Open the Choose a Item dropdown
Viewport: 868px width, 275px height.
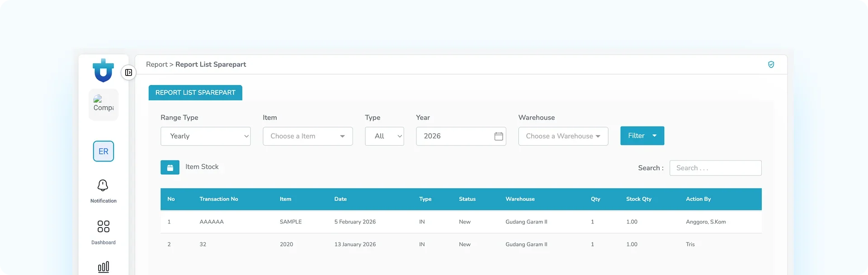coord(308,136)
